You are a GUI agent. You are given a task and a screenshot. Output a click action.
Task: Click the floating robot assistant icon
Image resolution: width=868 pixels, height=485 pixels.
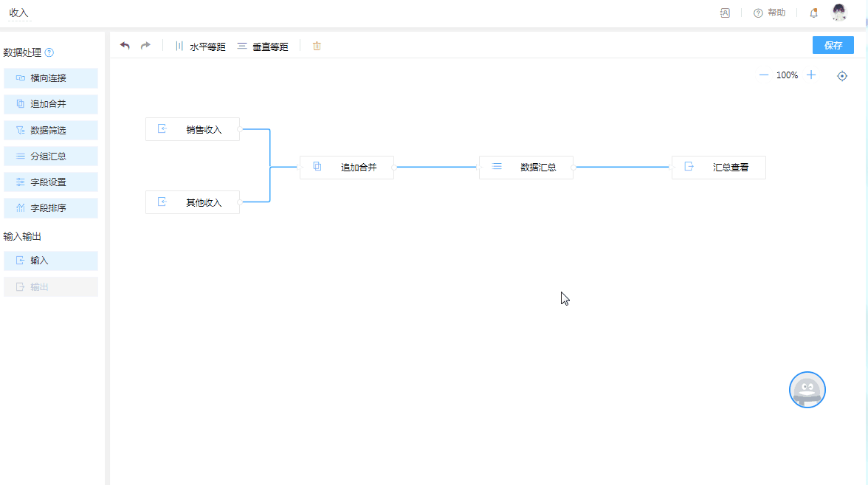click(x=807, y=390)
